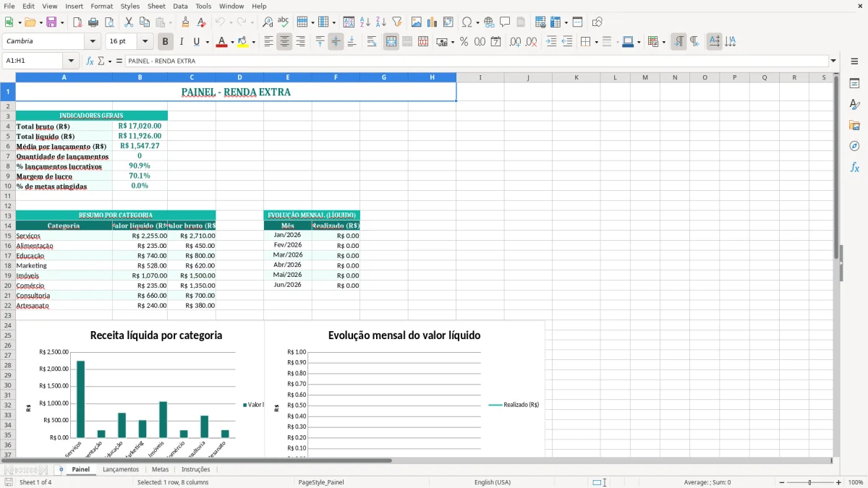Clear direct formatting
This screenshot has width=868, height=488.
coord(202,22)
